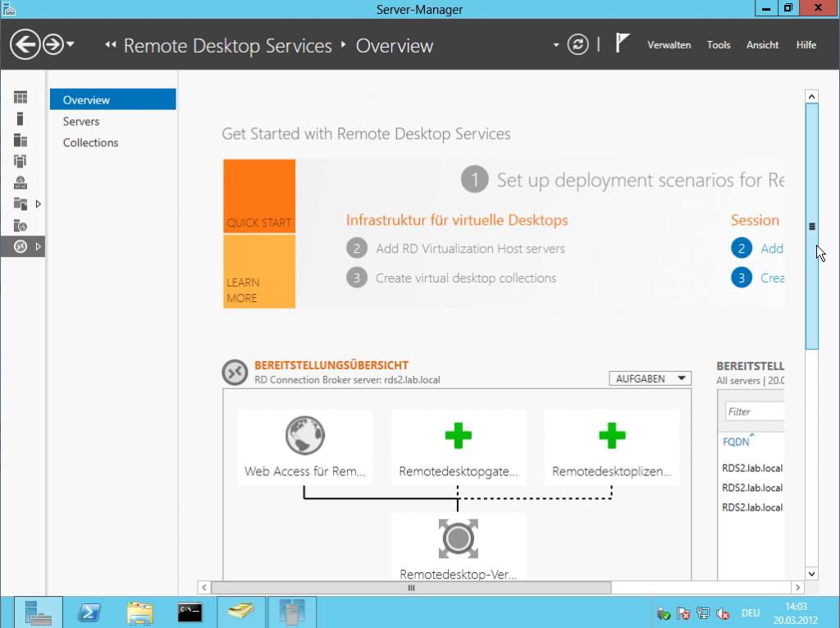Launch Windows PowerShell from the taskbar
Viewport: 840px width, 628px height.
pyautogui.click(x=89, y=612)
